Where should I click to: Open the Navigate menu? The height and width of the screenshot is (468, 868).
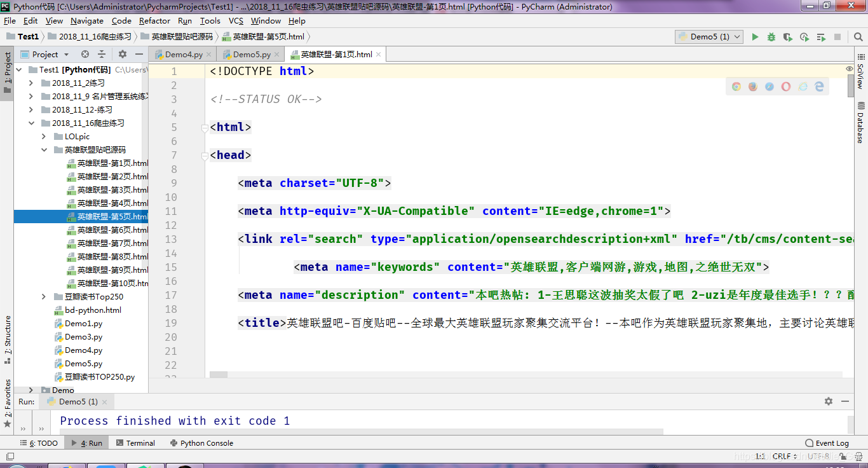tap(87, 21)
